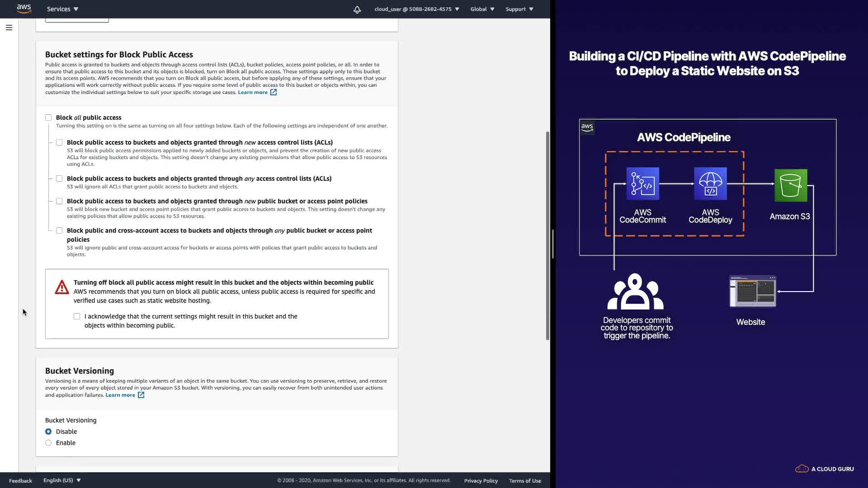Open the hamburger side navigation menu
The height and width of the screenshot is (488, 868).
(x=9, y=28)
